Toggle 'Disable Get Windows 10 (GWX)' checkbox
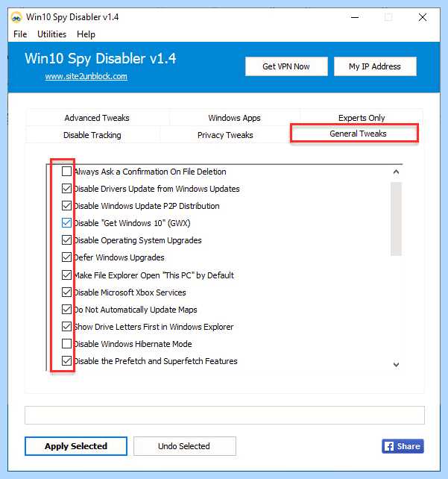 tap(66, 222)
